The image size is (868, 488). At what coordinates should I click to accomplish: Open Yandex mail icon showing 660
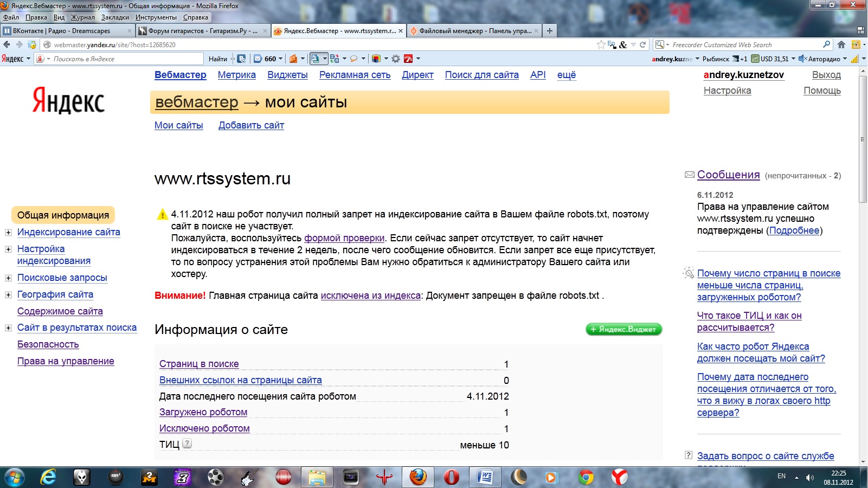(258, 59)
